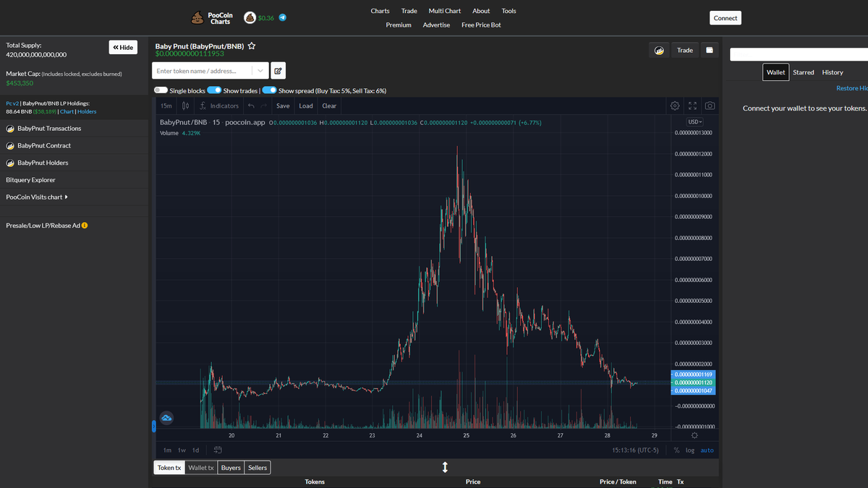Toggle Show trades switch

pyautogui.click(x=214, y=90)
